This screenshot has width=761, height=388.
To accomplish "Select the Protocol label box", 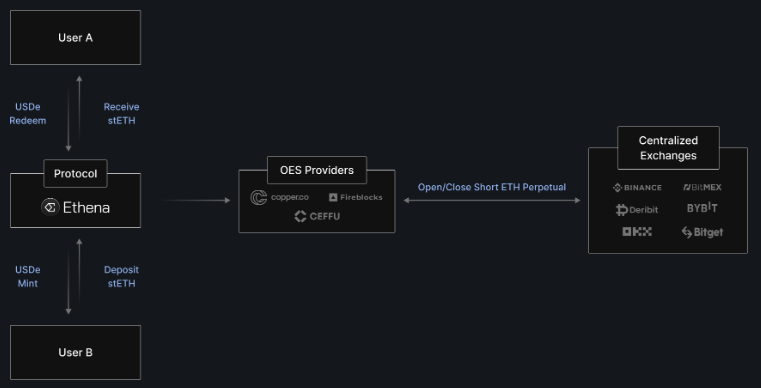I will (75, 173).
